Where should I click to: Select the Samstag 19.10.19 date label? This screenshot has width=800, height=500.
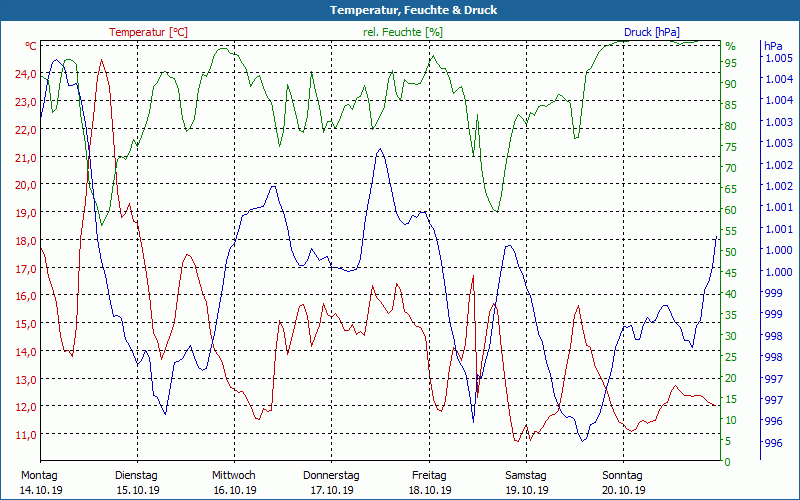point(525,482)
